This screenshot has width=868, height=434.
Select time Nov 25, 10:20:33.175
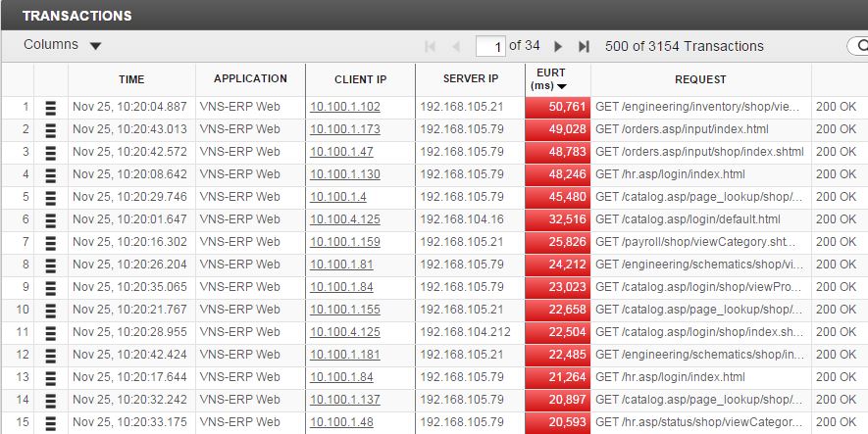pos(130,422)
